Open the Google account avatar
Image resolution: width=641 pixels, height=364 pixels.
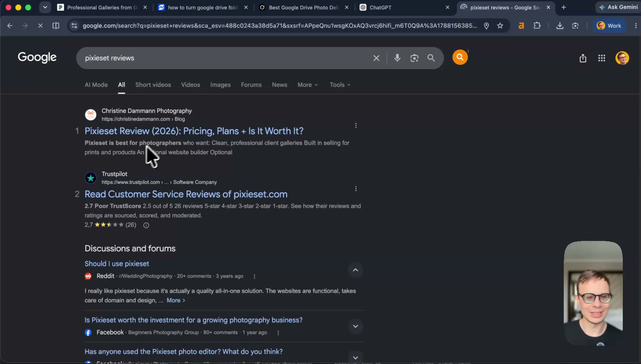tap(622, 58)
